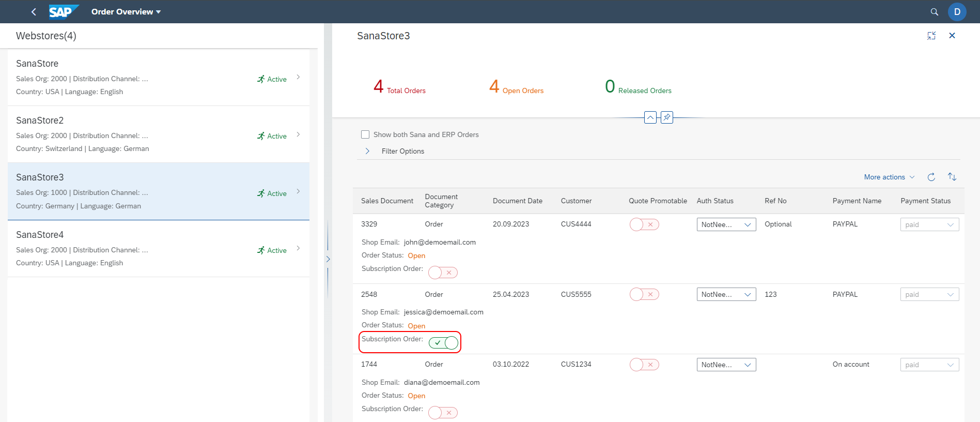Toggle Quote Promotable for order 1744
Image resolution: width=980 pixels, height=422 pixels.
pos(644,365)
